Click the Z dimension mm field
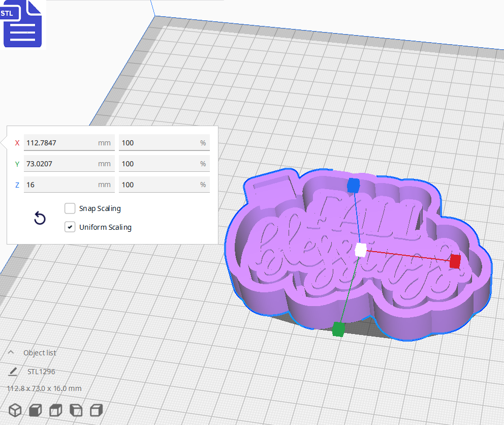504x425 pixels. coord(61,185)
